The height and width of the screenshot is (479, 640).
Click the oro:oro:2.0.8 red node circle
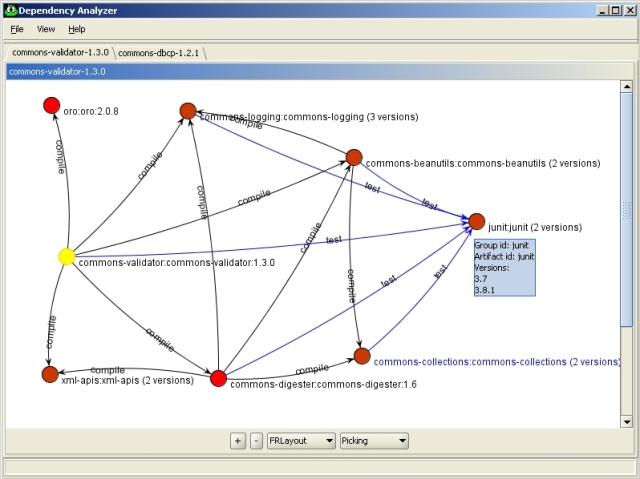click(x=52, y=106)
